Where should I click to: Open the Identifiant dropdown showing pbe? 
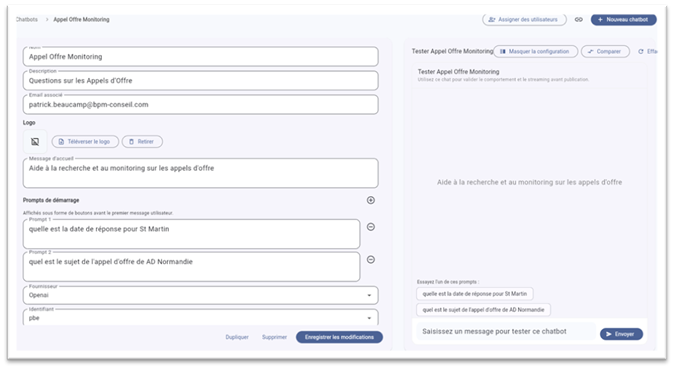[x=200, y=317]
